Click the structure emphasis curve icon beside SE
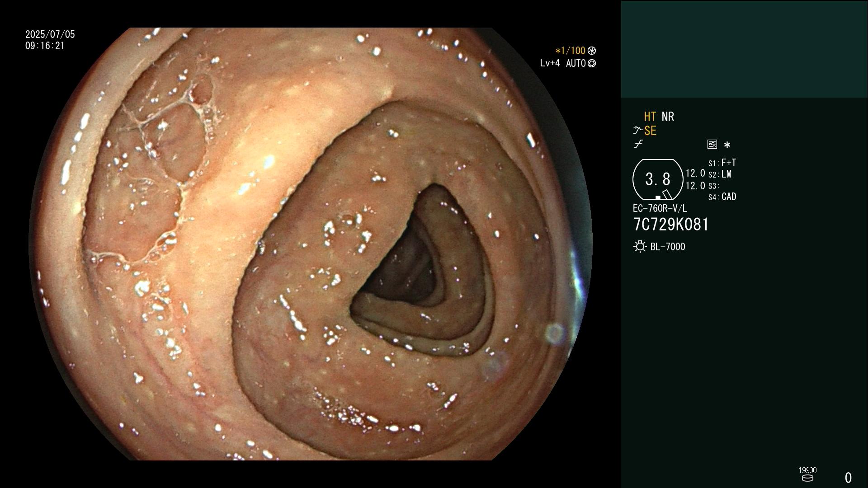The width and height of the screenshot is (868, 488). point(638,131)
